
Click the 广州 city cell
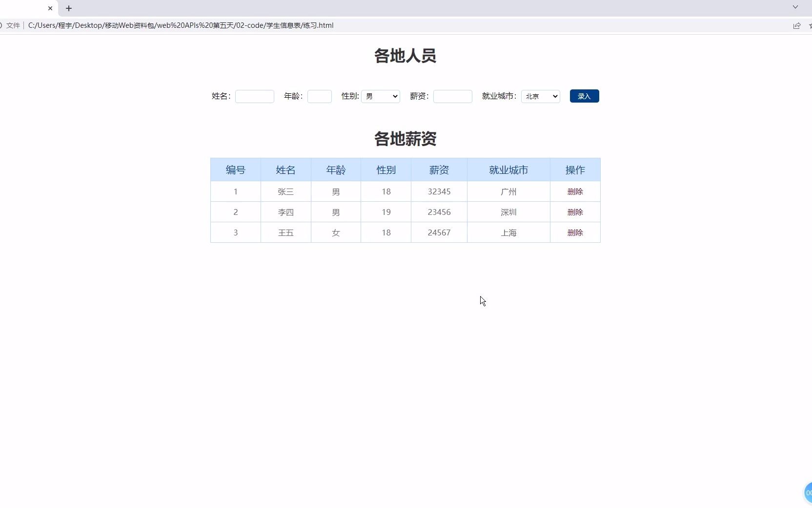click(x=508, y=191)
